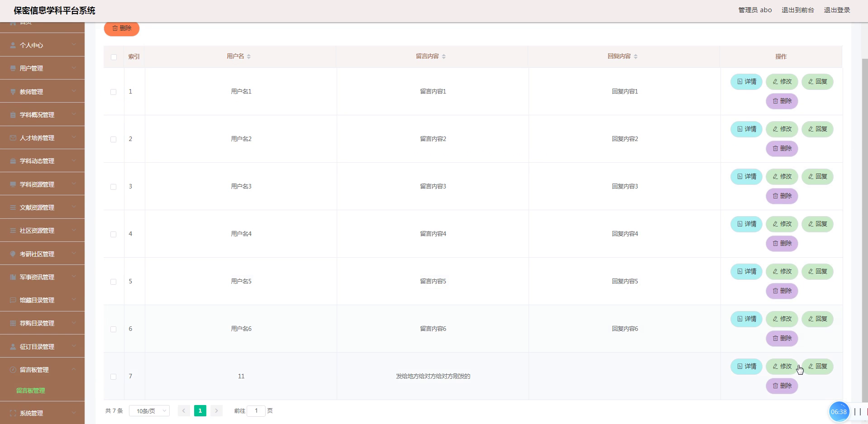Sort the 留言内容 column using its sort arrows
Screen dimensions: 868x424
pyautogui.click(x=444, y=57)
